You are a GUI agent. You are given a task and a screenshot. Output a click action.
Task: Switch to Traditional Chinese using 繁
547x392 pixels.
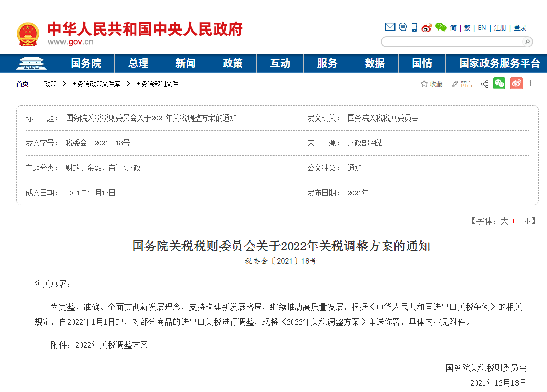[467, 28]
